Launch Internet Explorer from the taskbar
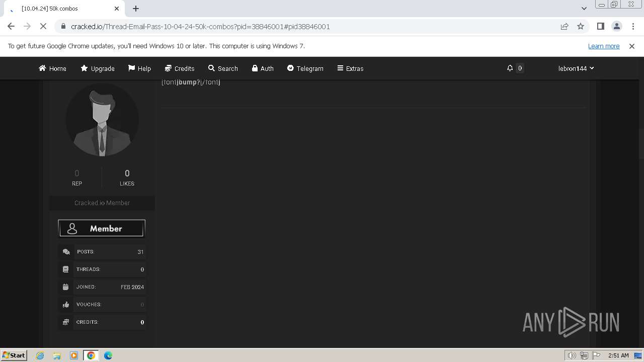Screen dimensions: 644x362 (x=40, y=355)
